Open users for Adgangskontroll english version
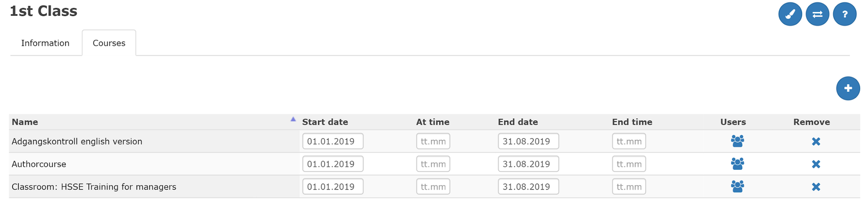868x201 pixels. 737,141
